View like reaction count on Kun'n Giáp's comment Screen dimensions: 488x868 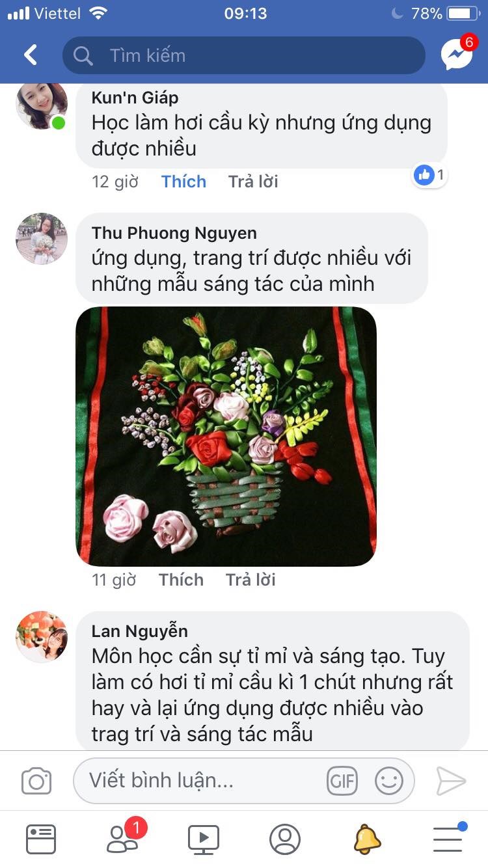coord(429,174)
